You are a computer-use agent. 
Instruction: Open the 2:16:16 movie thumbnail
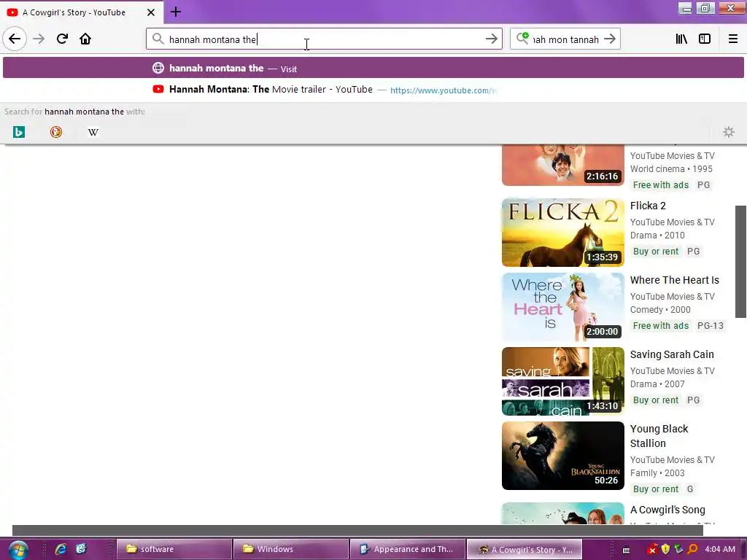click(x=562, y=166)
